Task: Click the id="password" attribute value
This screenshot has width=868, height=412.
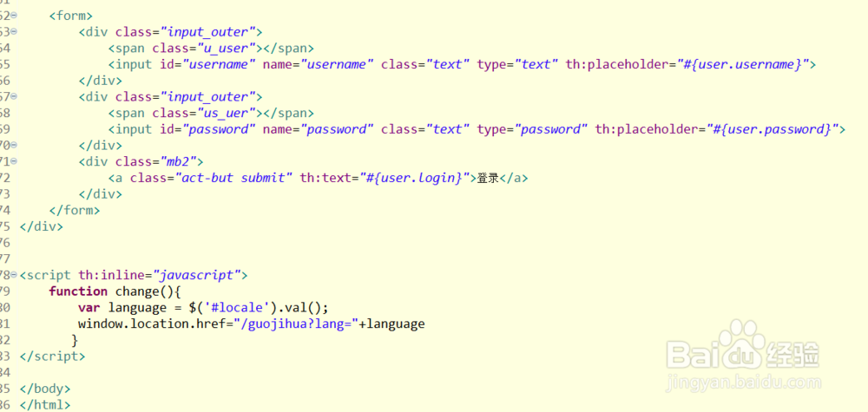Action: (x=219, y=129)
